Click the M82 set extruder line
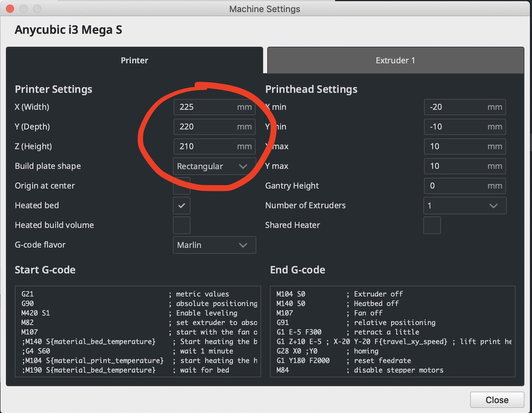This screenshot has width=532, height=413. pyautogui.click(x=139, y=323)
